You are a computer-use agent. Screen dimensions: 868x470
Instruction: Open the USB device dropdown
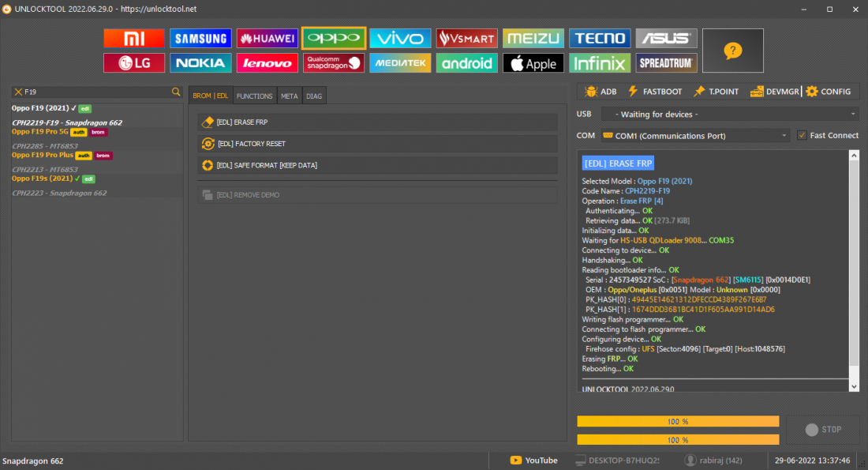[x=730, y=115]
